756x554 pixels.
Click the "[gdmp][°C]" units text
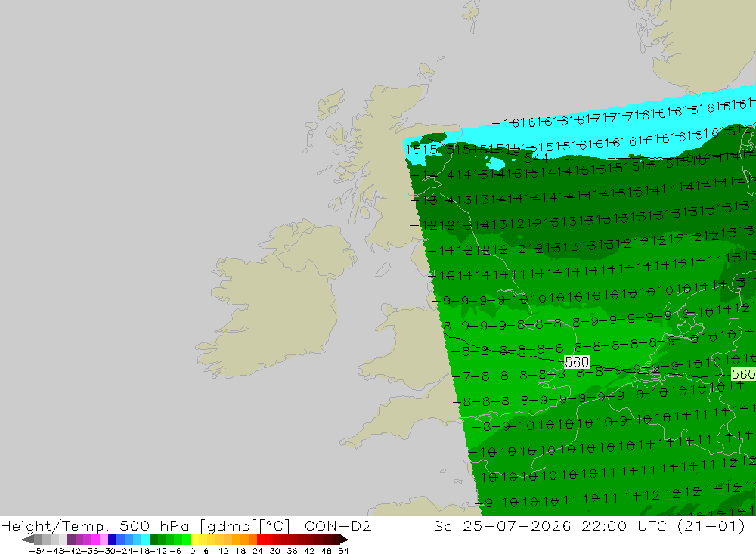245,525
